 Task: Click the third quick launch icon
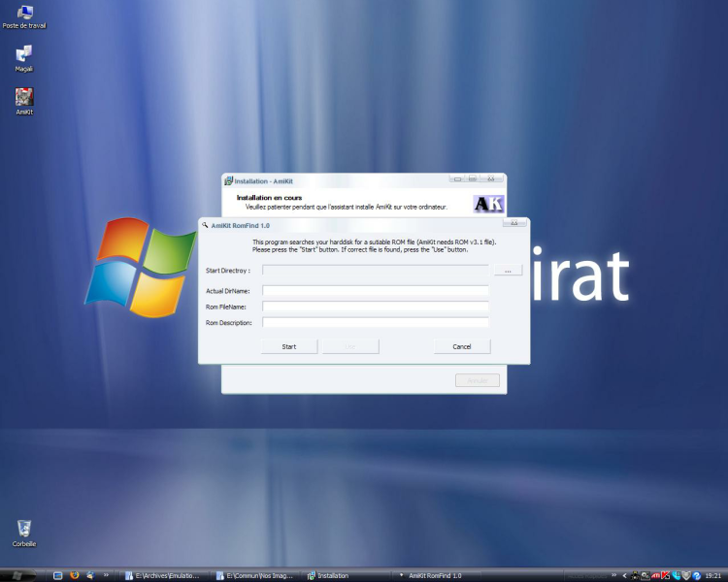click(90, 575)
